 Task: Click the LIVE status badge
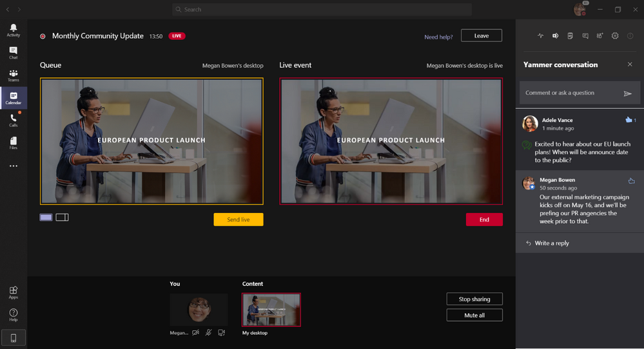pyautogui.click(x=177, y=35)
